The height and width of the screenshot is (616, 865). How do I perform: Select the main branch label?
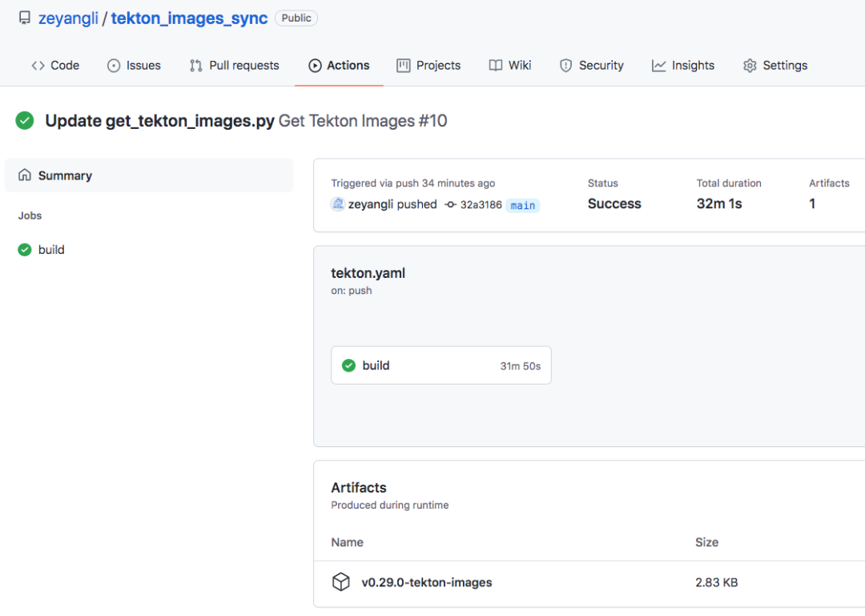[x=523, y=206]
